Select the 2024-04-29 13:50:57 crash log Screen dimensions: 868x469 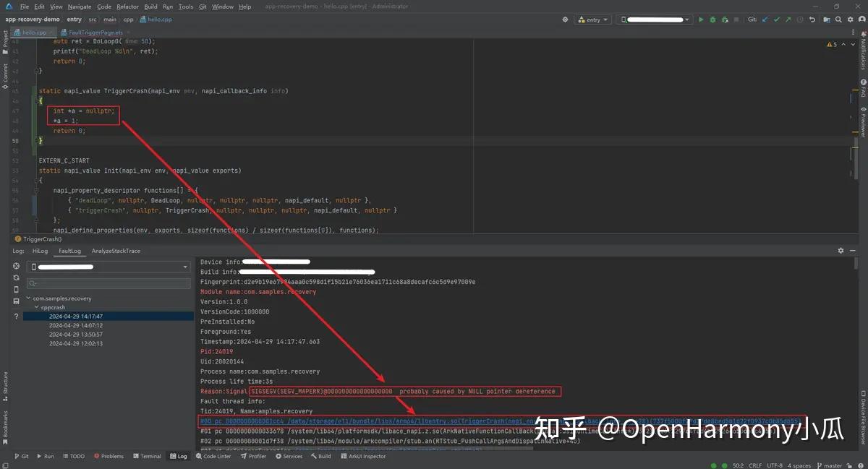click(77, 334)
